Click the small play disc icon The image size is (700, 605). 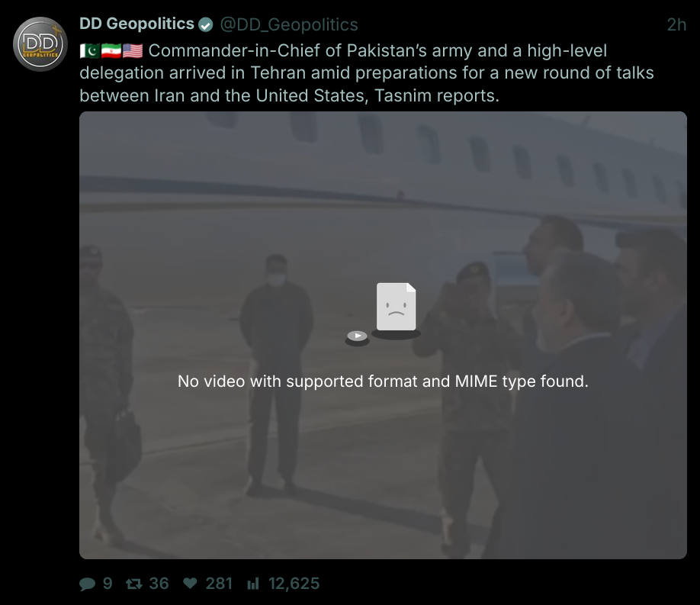[x=357, y=336]
